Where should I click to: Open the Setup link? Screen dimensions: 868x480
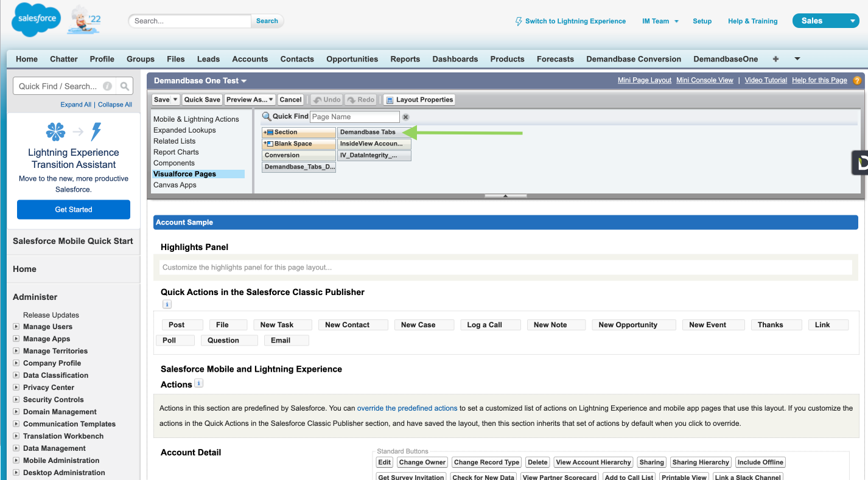(x=702, y=21)
